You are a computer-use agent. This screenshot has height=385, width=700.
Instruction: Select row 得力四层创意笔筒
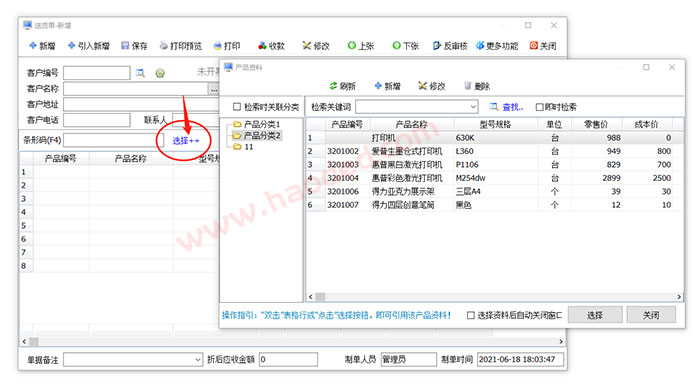(495, 205)
